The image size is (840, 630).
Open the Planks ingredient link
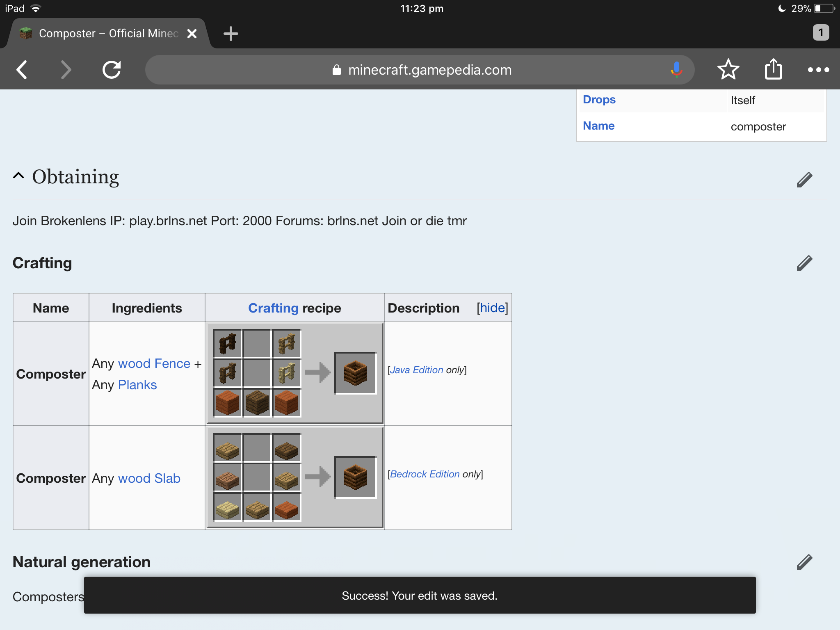click(x=137, y=385)
